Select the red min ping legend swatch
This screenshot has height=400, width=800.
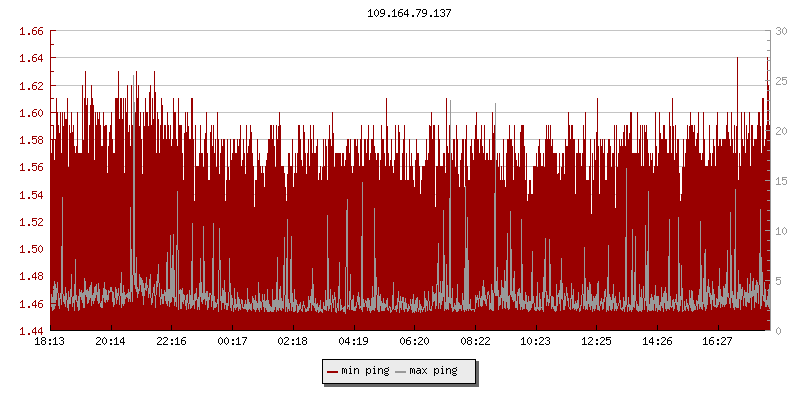pyautogui.click(x=333, y=372)
